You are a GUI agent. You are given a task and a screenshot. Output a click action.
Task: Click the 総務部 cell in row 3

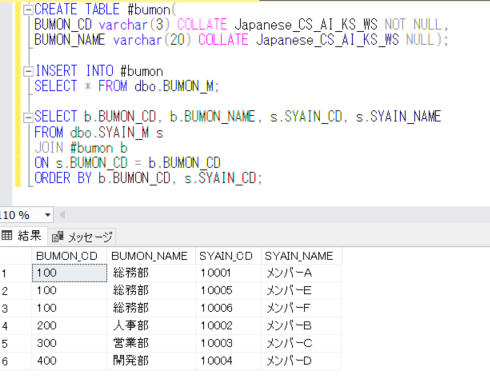(x=151, y=308)
